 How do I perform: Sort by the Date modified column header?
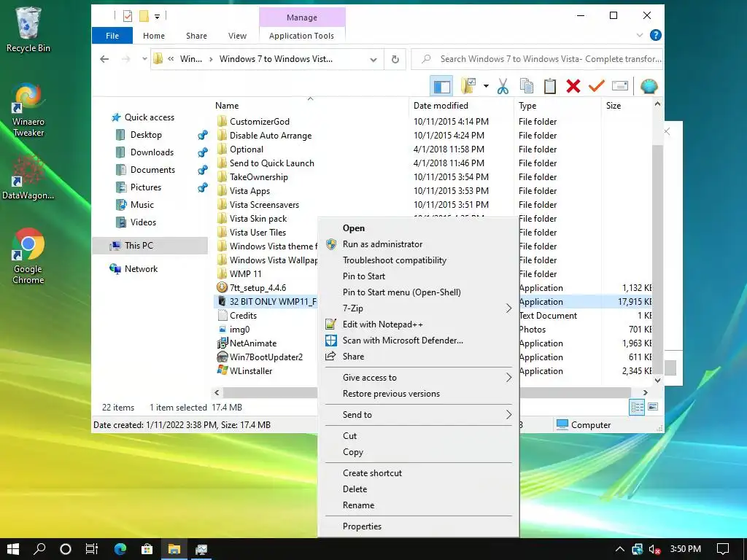click(461, 106)
